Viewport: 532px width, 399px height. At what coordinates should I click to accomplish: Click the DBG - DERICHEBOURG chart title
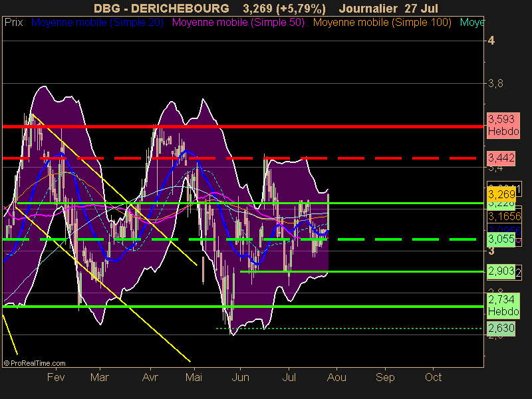pyautogui.click(x=161, y=9)
